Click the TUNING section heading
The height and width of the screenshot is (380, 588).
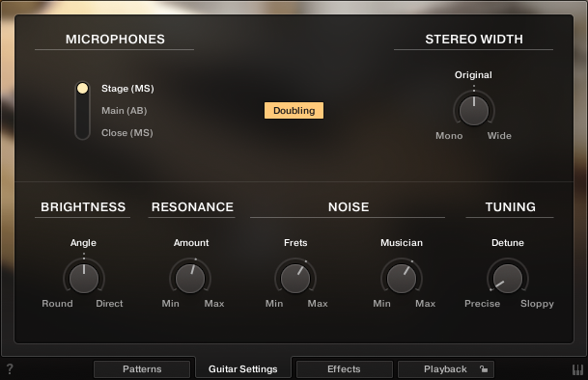[x=511, y=207]
